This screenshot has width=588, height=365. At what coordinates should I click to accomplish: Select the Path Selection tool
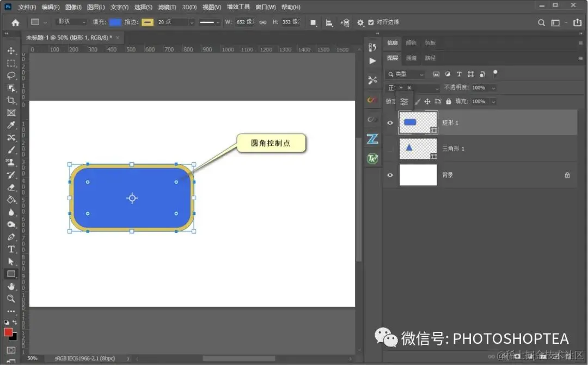(11, 262)
